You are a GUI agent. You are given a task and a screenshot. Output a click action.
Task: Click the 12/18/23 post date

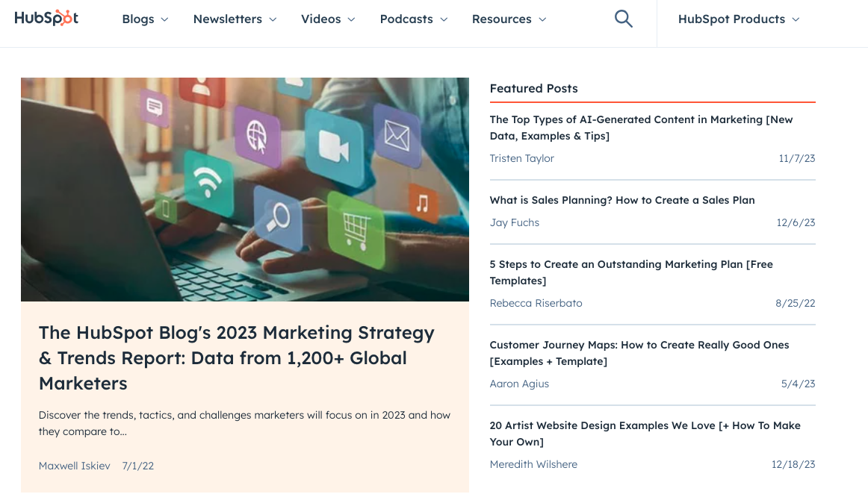pos(793,465)
